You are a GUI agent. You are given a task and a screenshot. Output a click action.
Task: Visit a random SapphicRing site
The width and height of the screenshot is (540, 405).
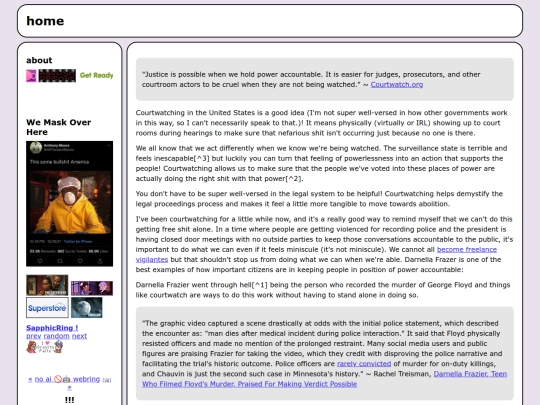[x=56, y=336]
